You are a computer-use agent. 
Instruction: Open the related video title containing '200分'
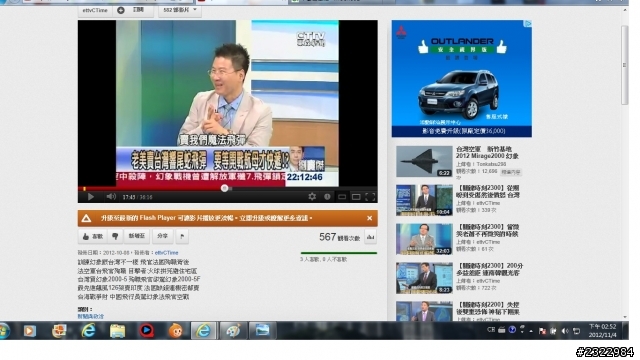coord(489,269)
